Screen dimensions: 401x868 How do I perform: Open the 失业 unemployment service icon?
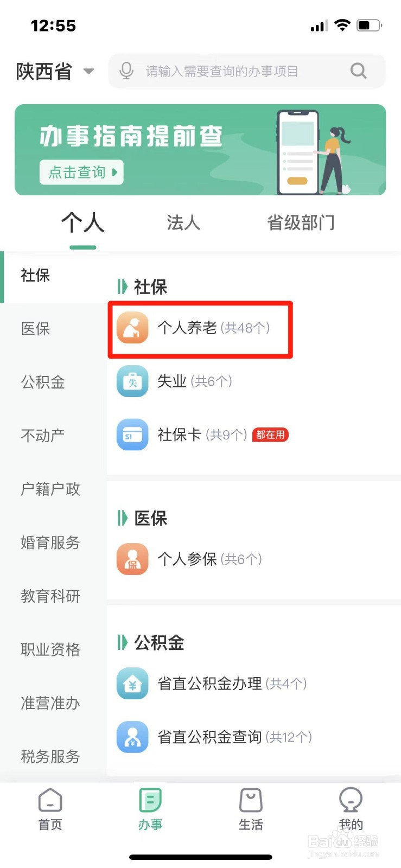(132, 381)
